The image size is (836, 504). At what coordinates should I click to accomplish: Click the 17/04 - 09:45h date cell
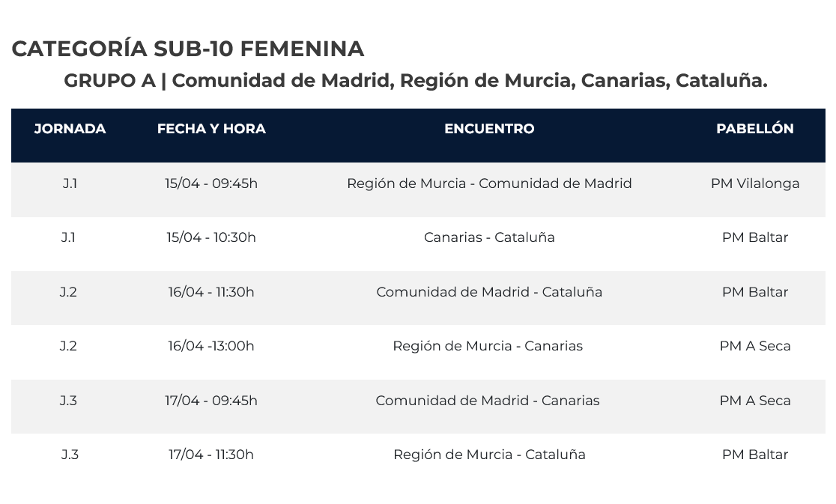[211, 401]
